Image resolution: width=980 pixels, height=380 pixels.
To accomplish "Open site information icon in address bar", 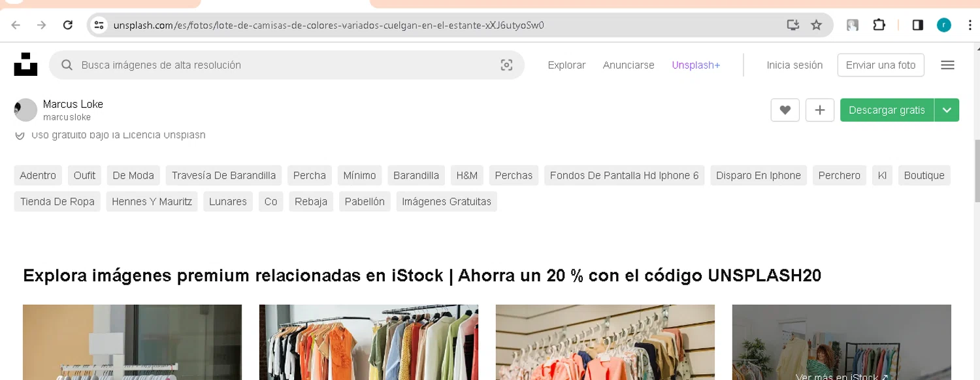I will [99, 25].
